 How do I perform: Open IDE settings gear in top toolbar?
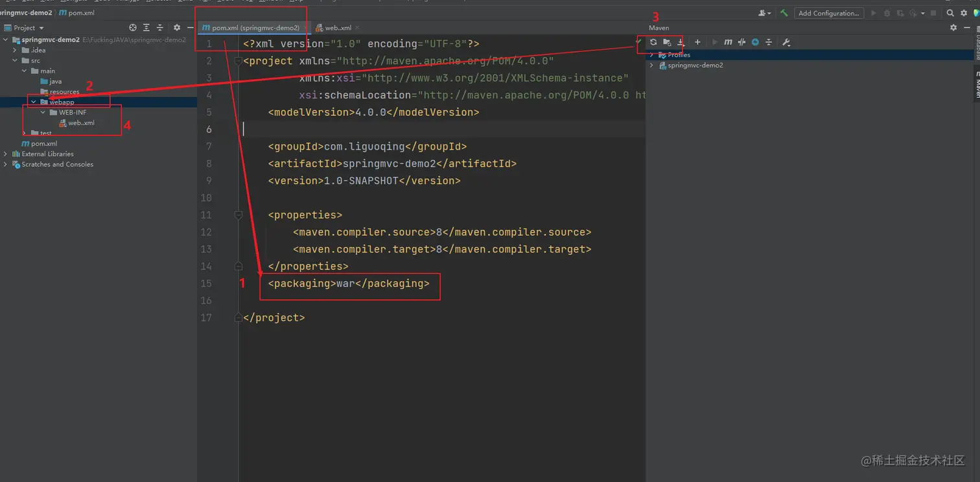[964, 13]
